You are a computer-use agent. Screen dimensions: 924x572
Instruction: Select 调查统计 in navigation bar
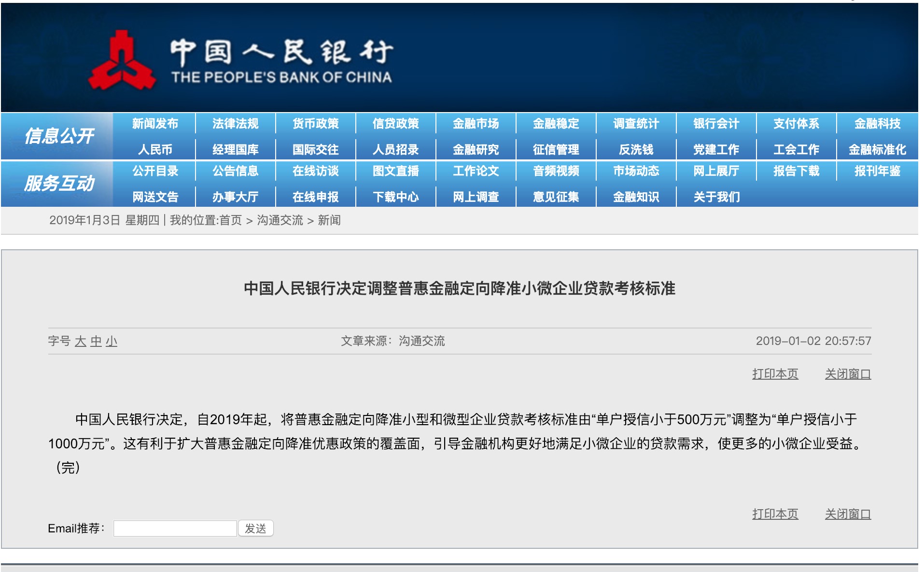(636, 124)
